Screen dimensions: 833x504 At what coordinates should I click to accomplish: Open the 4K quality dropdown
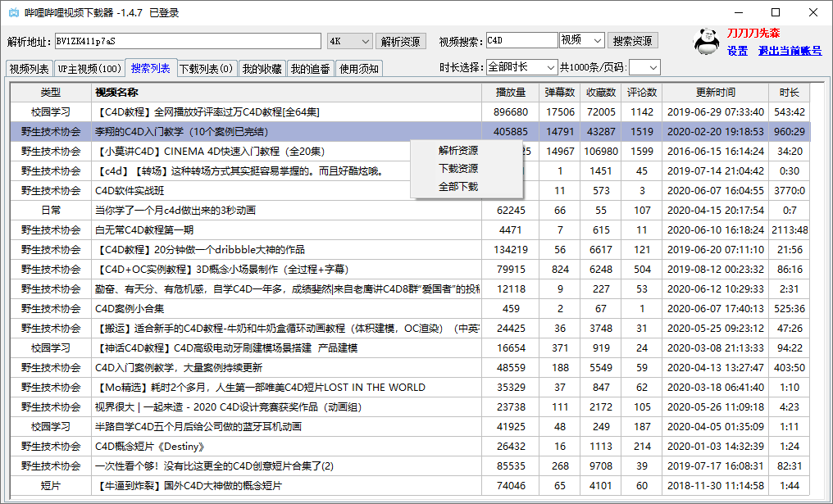pos(349,41)
